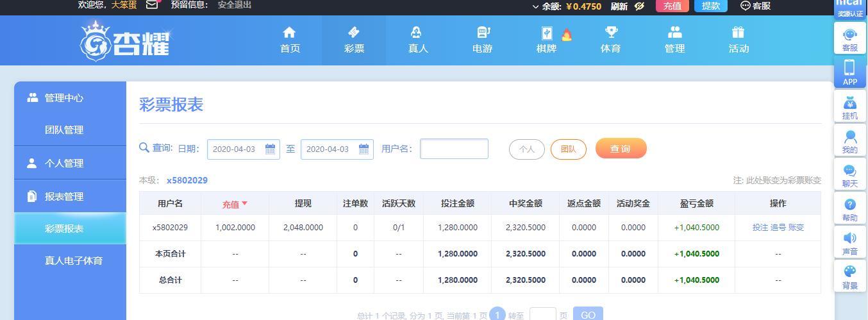The width and height of the screenshot is (868, 320).
Task: Click the 1,002.0000 recharge value cell
Action: pyautogui.click(x=235, y=227)
